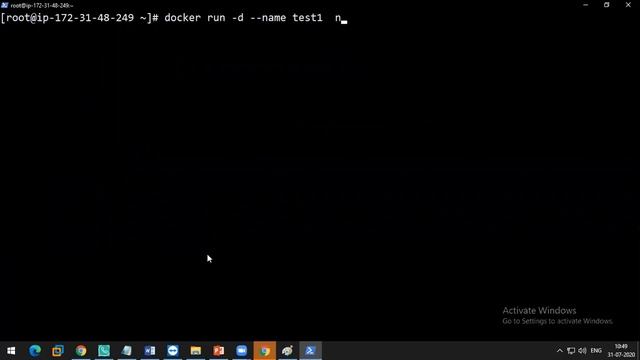Open the Zoom taskbar icon
The height and width of the screenshot is (360, 640).
(242, 351)
